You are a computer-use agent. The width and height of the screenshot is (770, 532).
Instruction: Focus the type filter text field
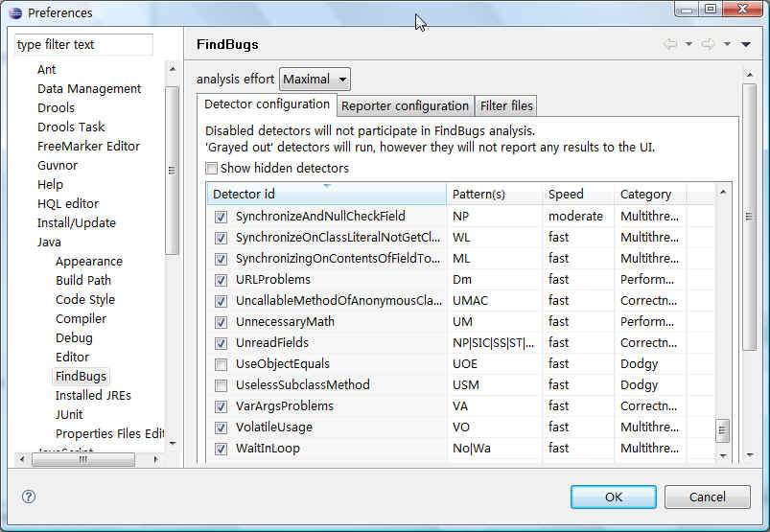coord(83,45)
